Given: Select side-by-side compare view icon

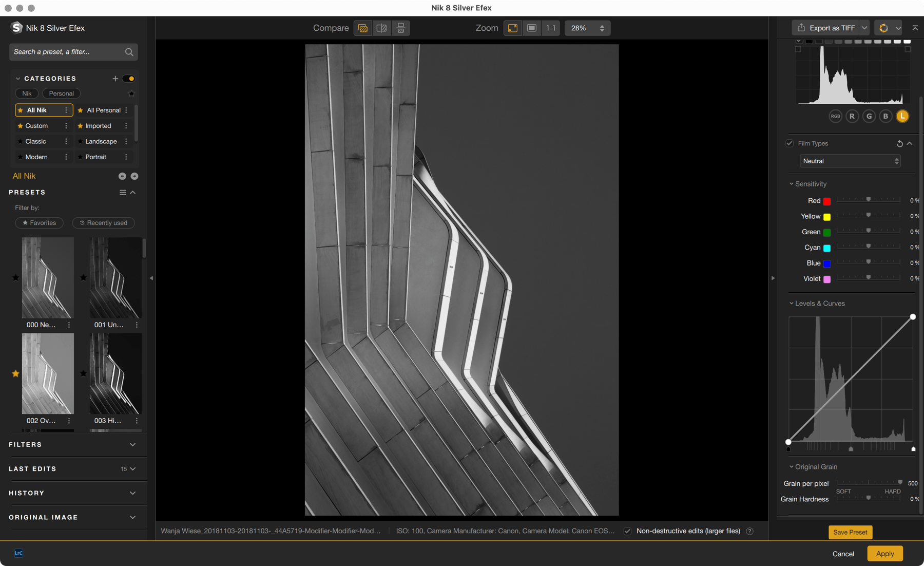Looking at the screenshot, I should pyautogui.click(x=401, y=28).
